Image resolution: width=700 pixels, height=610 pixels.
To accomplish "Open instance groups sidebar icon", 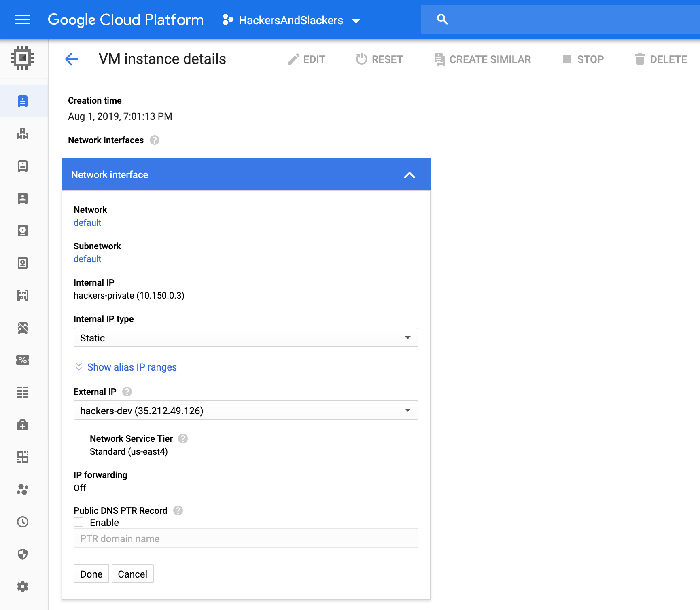I will [23, 133].
